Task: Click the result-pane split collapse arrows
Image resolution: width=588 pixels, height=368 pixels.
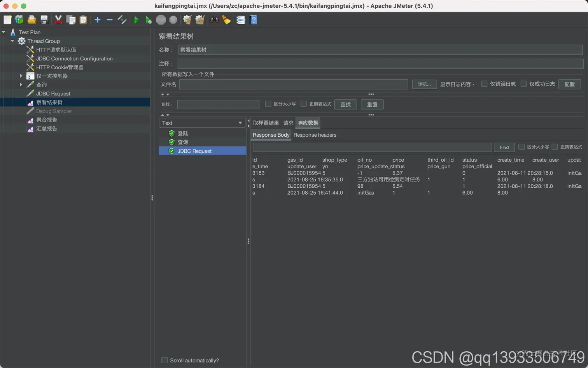Action: tap(248, 123)
